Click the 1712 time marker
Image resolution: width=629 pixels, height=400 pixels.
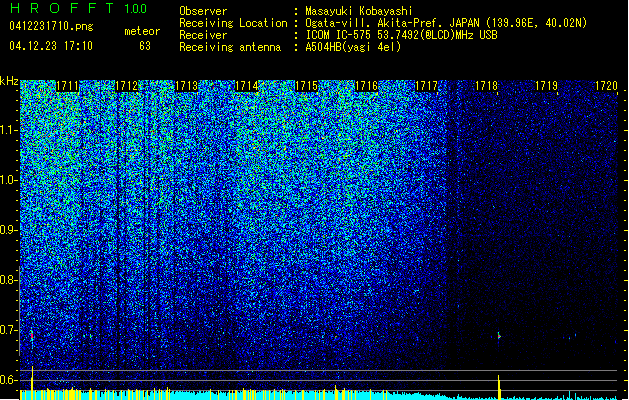(127, 86)
